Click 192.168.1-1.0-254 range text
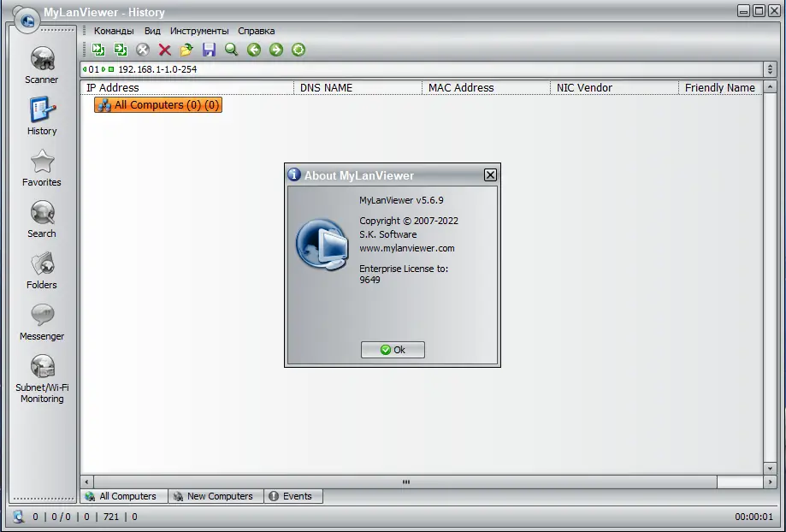This screenshot has width=786, height=532. point(157,69)
